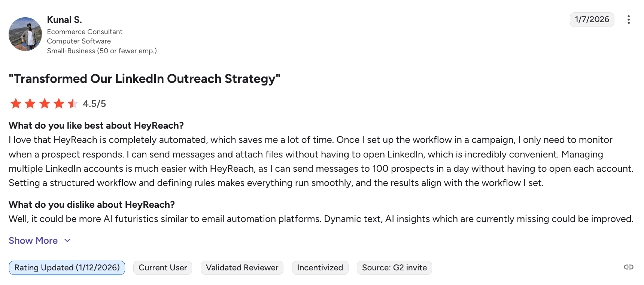The image size is (644, 285).
Task: Click the third red rating star
Action: tap(45, 103)
